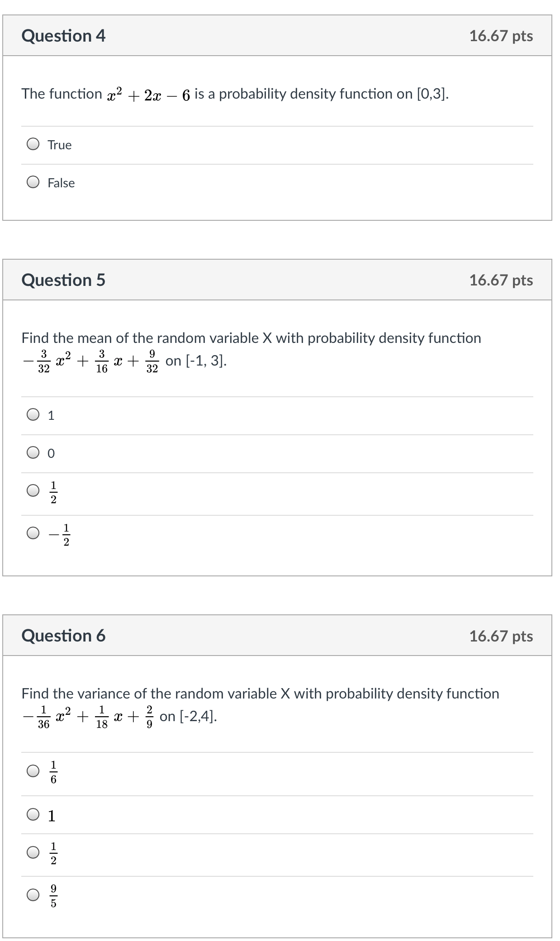Choose answer 1 radio button for Question 6
Image resolution: width=560 pixels, height=941 pixels.
click(33, 815)
